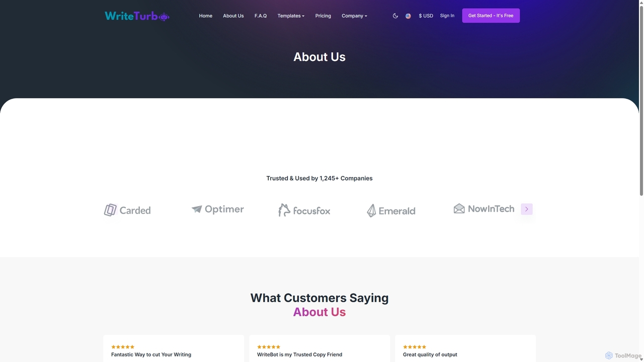Viewport: 644px width, 362px height.
Task: Click Get Started - It's Free button
Action: [491, 16]
